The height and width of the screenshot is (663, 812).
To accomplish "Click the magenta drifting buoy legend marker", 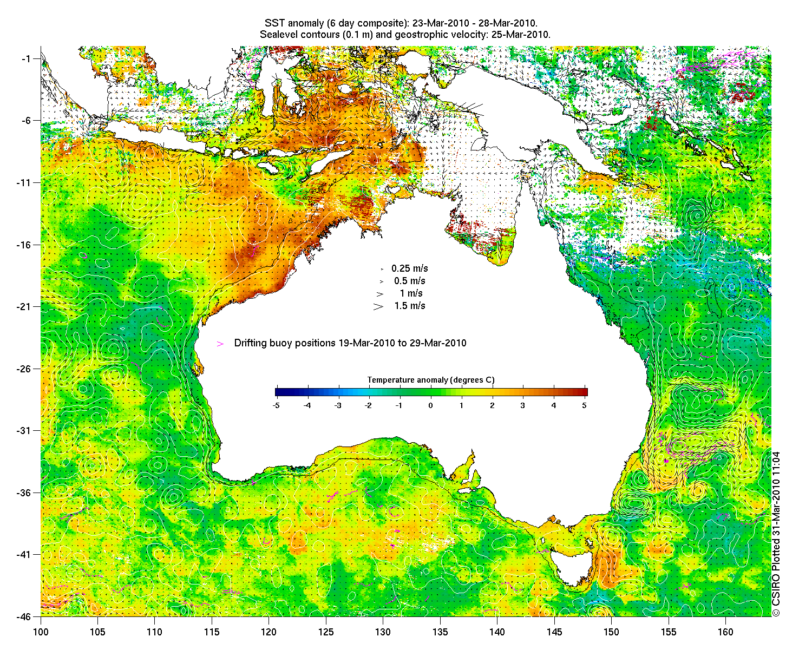I will (220, 344).
